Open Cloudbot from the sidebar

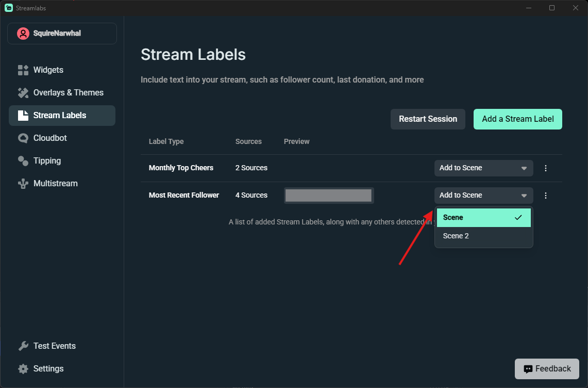tap(24, 138)
